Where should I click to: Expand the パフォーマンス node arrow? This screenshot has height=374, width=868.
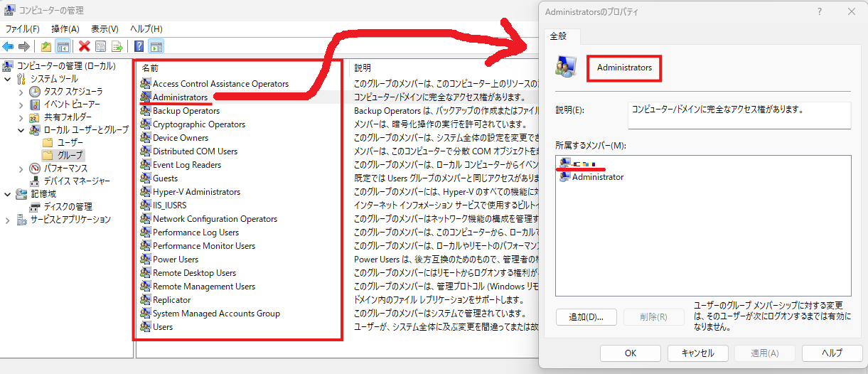coord(21,168)
